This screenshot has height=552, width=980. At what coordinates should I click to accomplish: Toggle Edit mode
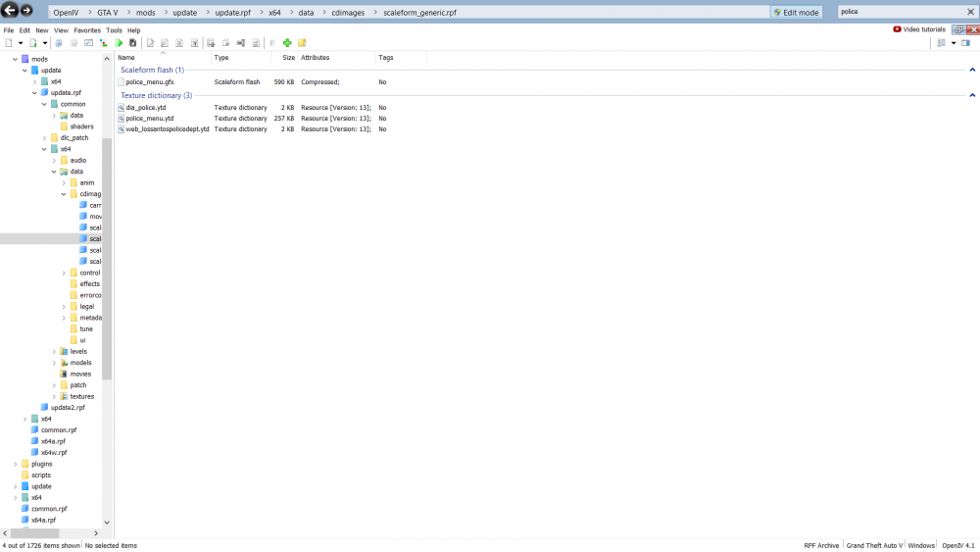(x=796, y=12)
